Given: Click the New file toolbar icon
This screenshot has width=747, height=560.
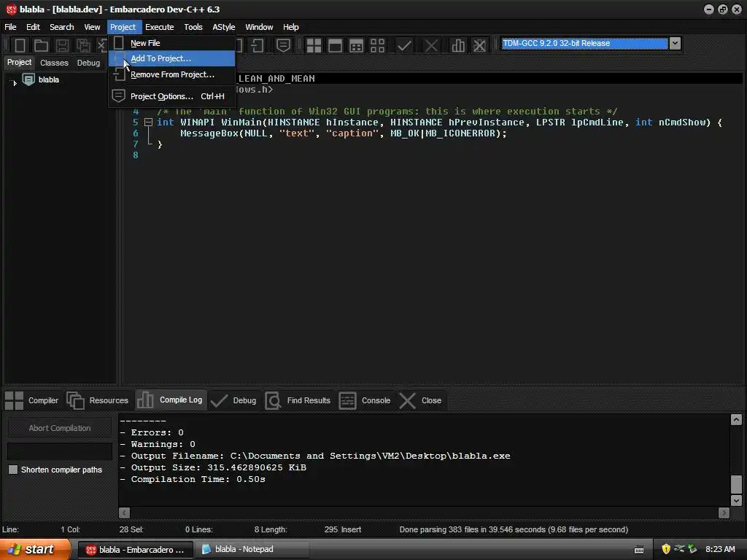Looking at the screenshot, I should [20, 46].
